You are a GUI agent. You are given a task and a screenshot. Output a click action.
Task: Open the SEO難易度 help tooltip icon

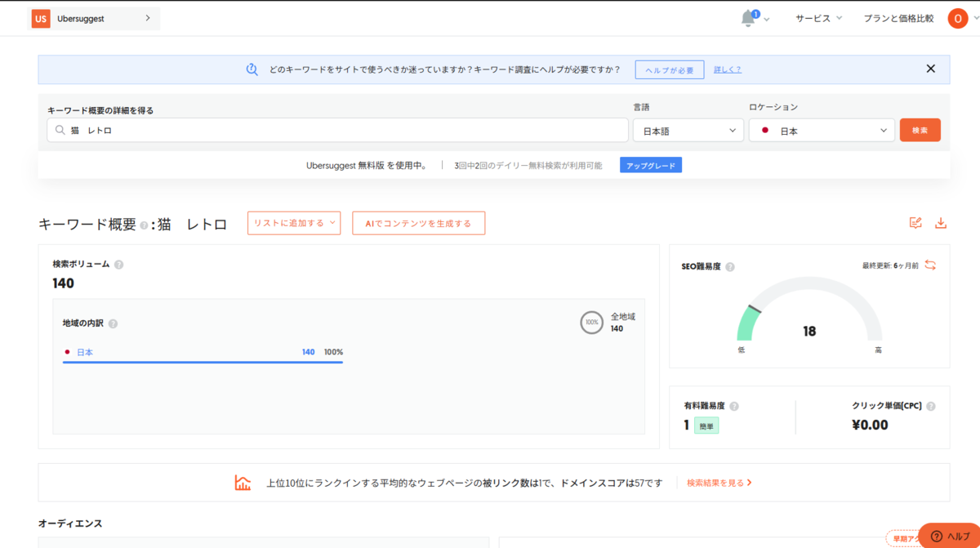[x=730, y=267]
